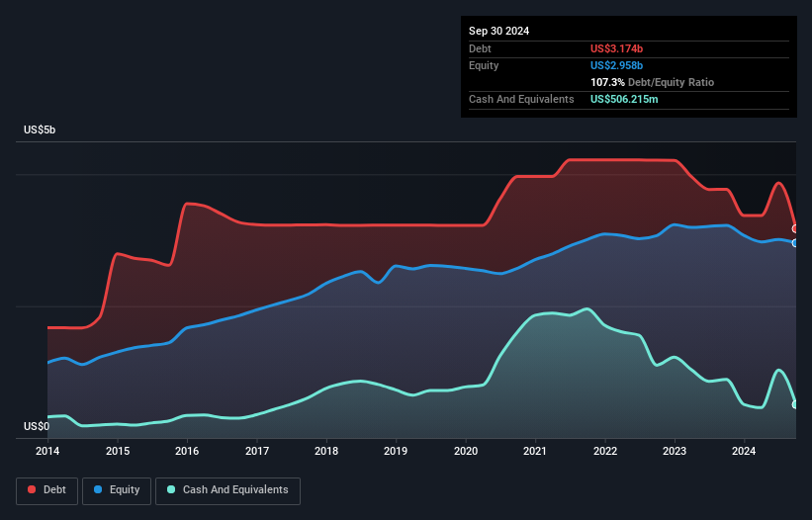Click the US$506.215m cash value
The width and height of the screenshot is (812, 520).
tap(624, 99)
